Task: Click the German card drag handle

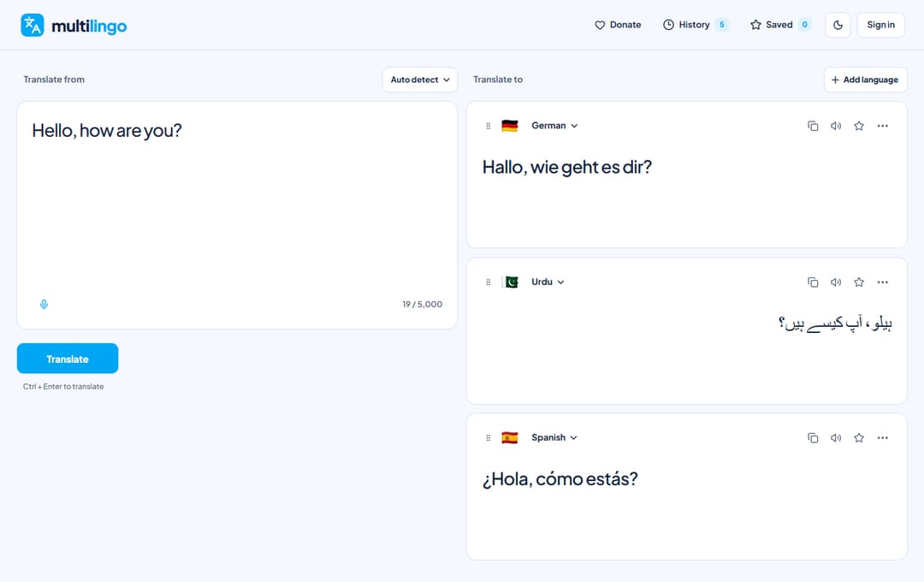Action: pos(488,126)
